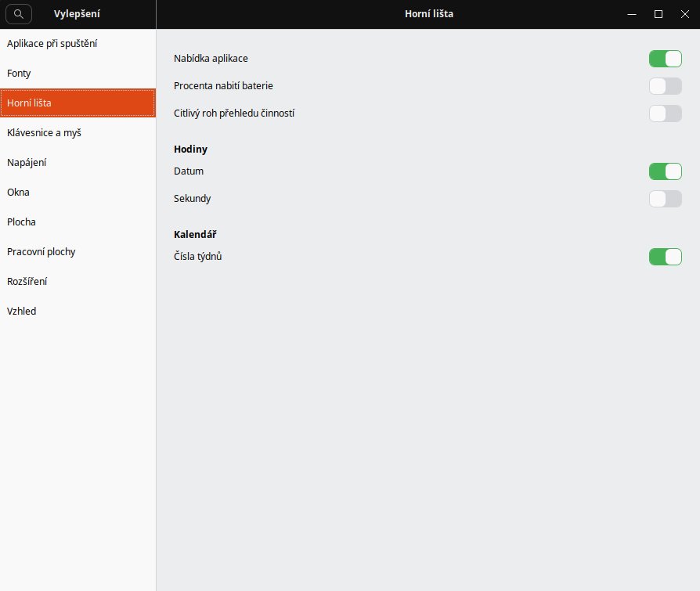This screenshot has height=591, width=700.
Task: Turn on Citlivý roh přehledu činností
Action: pos(666,114)
